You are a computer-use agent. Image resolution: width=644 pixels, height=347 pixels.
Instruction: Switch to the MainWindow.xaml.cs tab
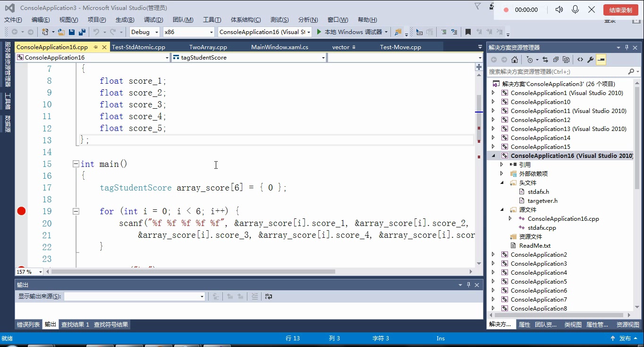click(x=280, y=47)
